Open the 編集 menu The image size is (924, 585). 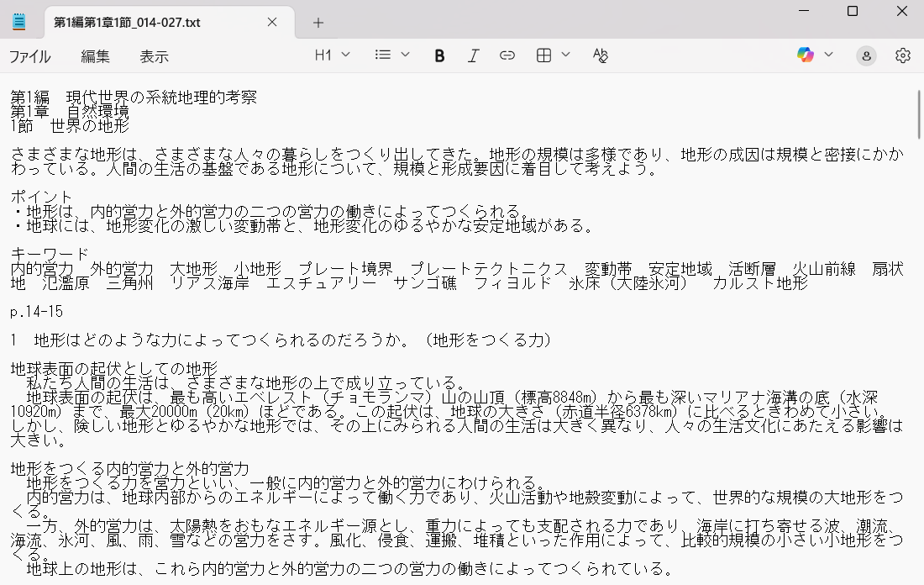[95, 56]
